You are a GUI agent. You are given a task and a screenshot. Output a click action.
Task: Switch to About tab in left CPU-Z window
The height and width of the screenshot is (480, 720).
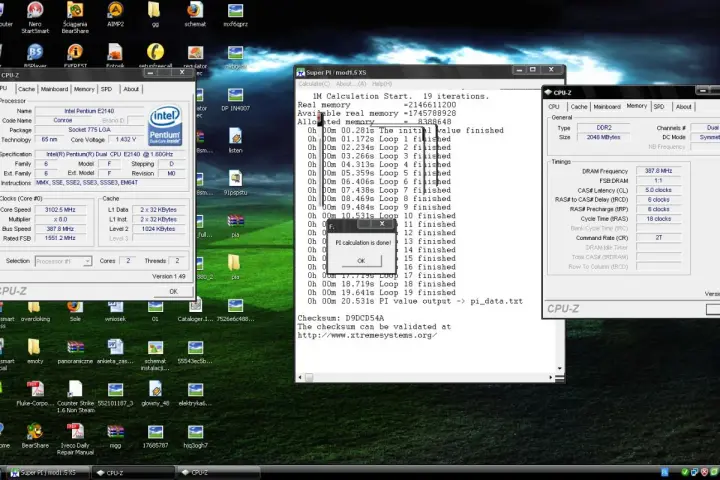pyautogui.click(x=131, y=89)
